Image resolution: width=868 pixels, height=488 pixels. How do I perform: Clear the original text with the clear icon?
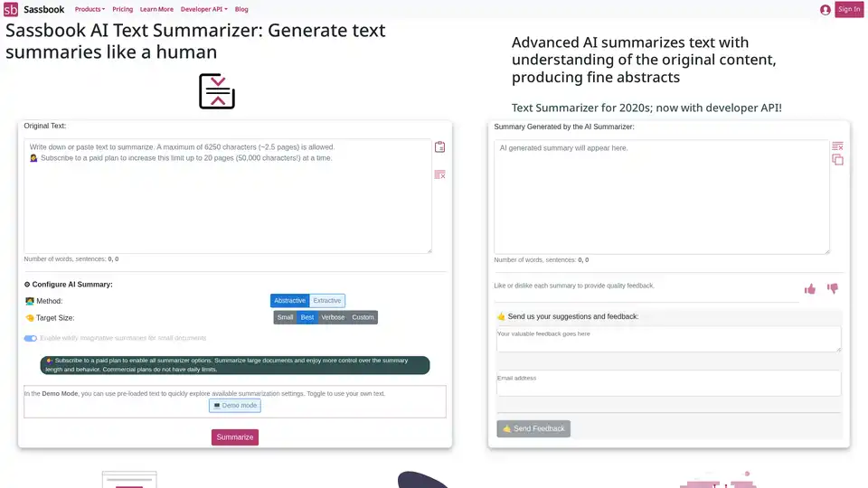(x=439, y=174)
